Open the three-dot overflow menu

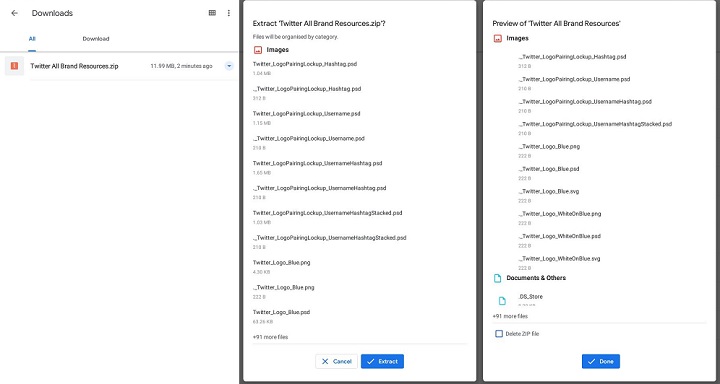(x=229, y=13)
